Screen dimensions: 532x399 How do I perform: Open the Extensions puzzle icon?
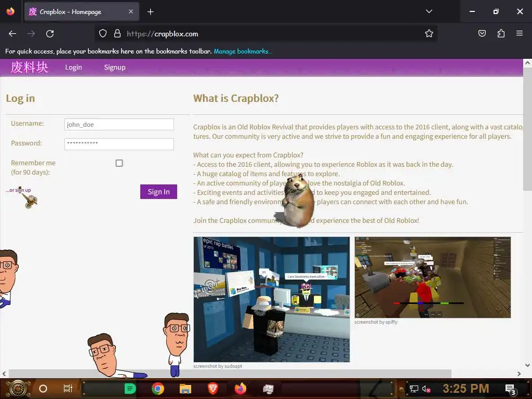pyautogui.click(x=501, y=33)
